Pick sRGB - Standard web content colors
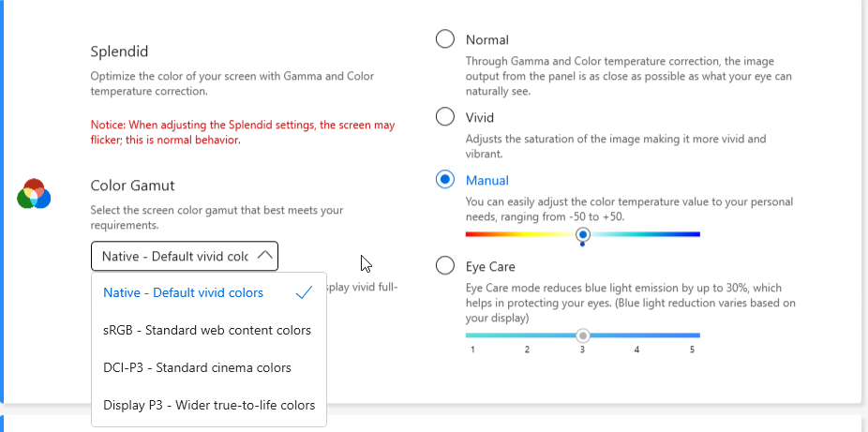The width and height of the screenshot is (868, 432). pos(207,330)
